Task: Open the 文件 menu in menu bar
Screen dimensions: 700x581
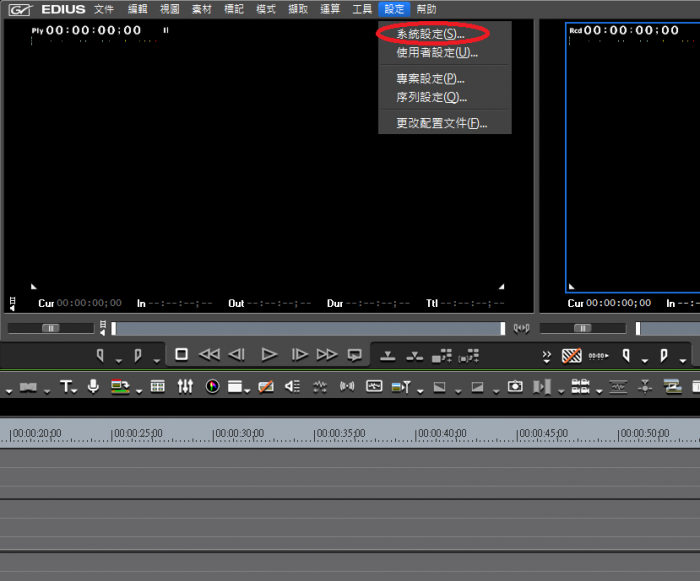Action: (x=104, y=9)
